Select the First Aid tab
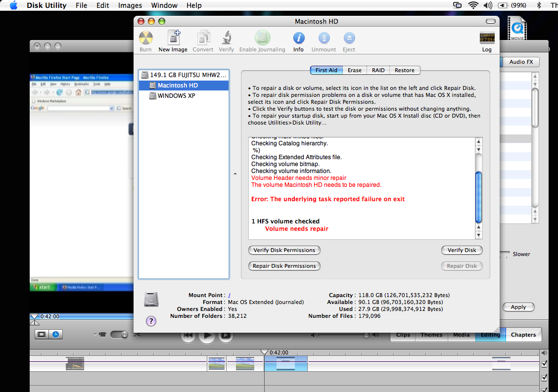Screen dimensions: 558x392 pyautogui.click(x=326, y=70)
